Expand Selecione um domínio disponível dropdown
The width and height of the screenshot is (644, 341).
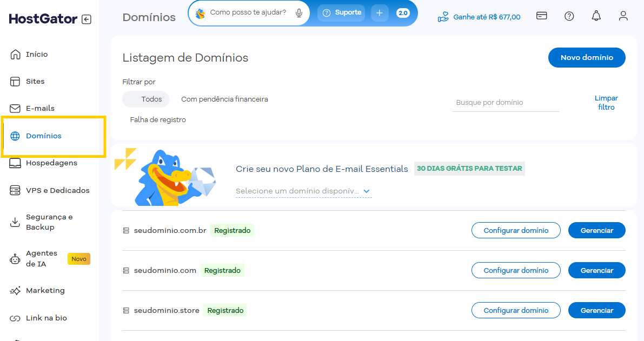(x=303, y=191)
